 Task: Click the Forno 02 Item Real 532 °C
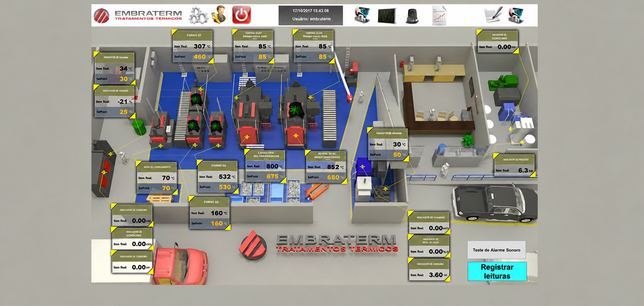pyautogui.click(x=227, y=177)
